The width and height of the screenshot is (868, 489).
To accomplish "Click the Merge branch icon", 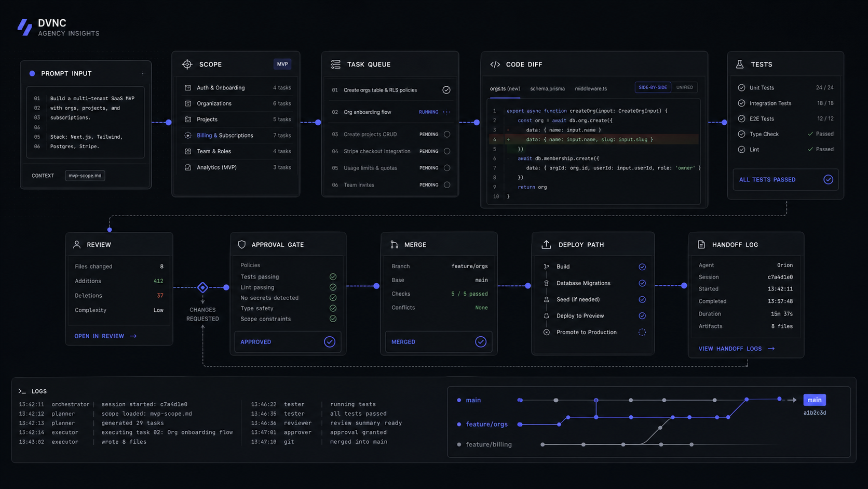I will click(395, 244).
